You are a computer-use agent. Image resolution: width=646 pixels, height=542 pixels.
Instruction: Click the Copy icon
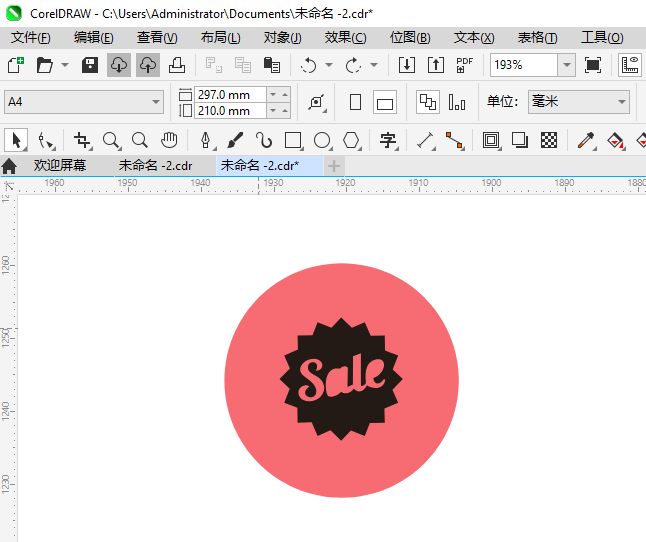pyautogui.click(x=243, y=65)
